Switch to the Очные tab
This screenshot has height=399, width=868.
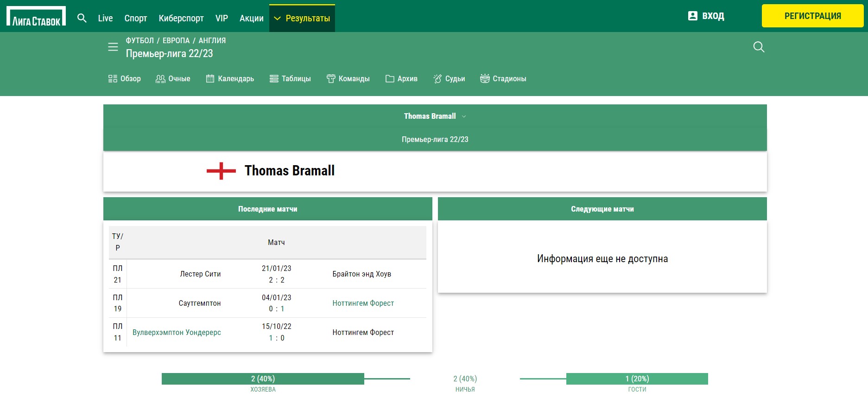coord(173,78)
